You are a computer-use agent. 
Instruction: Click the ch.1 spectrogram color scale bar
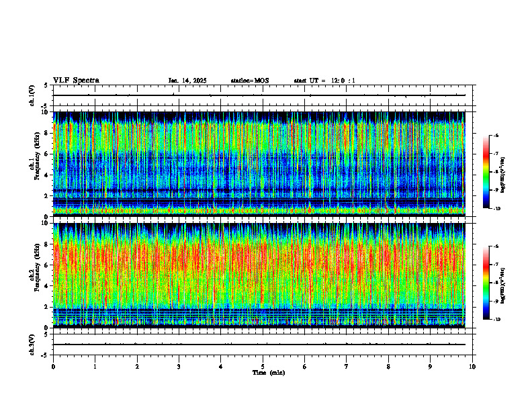pos(486,172)
